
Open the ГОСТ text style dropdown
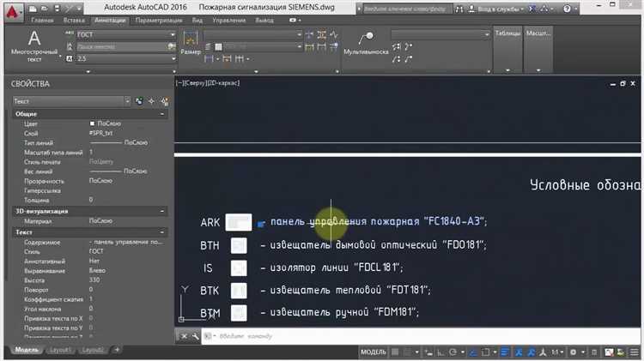click(173, 35)
